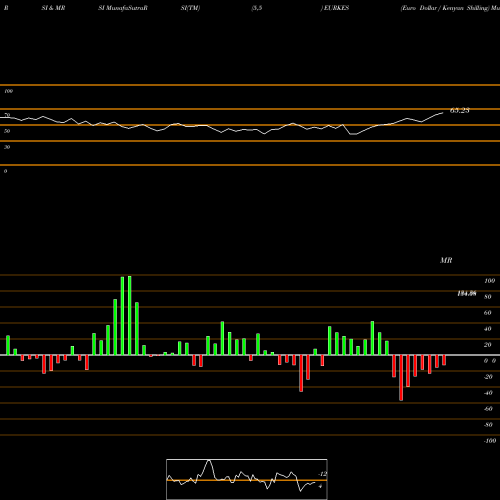The height and width of the screenshot is (500, 500).
Task: Select the MR panel title label
Action: [x=446, y=260]
